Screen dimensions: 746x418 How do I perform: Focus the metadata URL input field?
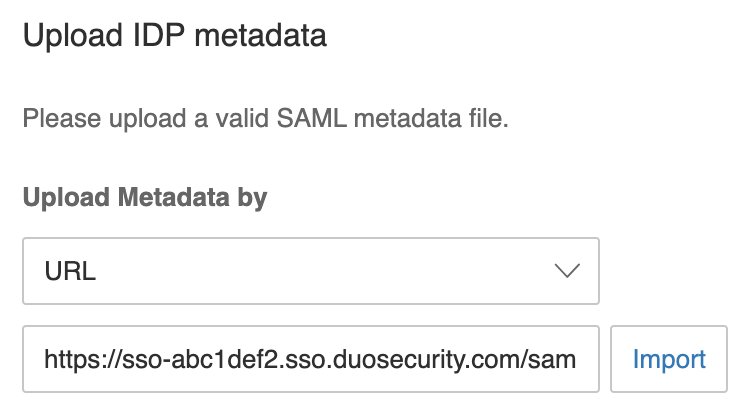pyautogui.click(x=310, y=359)
